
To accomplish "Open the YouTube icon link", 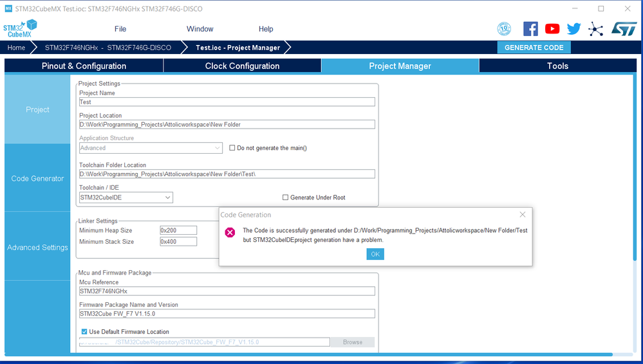I will click(x=552, y=29).
